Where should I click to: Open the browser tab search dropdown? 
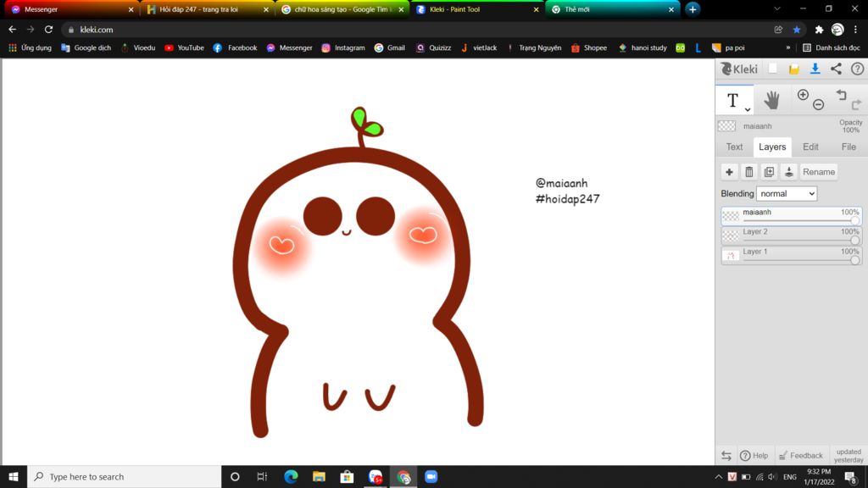click(x=777, y=9)
